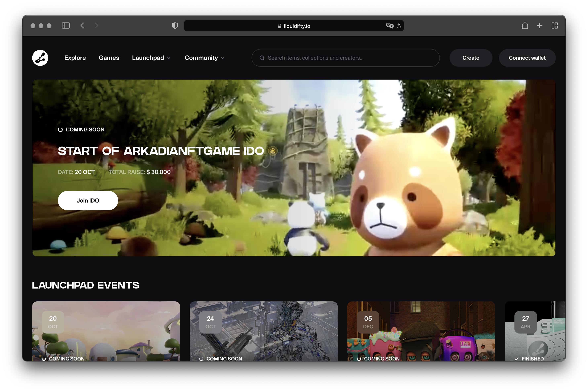
Task: Open the Explore menu item
Action: click(x=75, y=58)
